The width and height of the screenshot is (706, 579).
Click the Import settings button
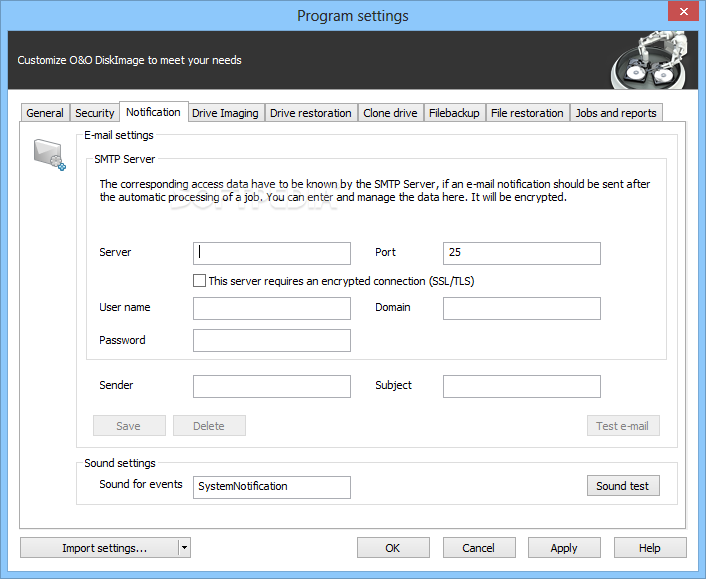pyautogui.click(x=100, y=548)
